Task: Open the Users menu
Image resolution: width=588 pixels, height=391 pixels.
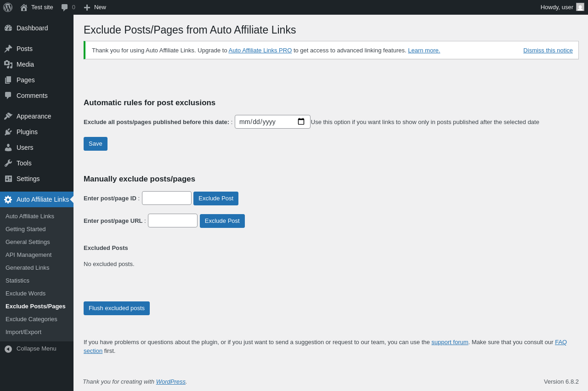Action: [37, 147]
